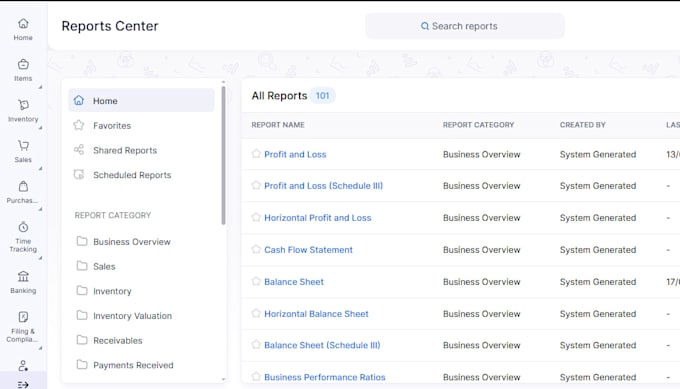Open the Profit and Loss report
This screenshot has width=680, height=389.
(295, 154)
